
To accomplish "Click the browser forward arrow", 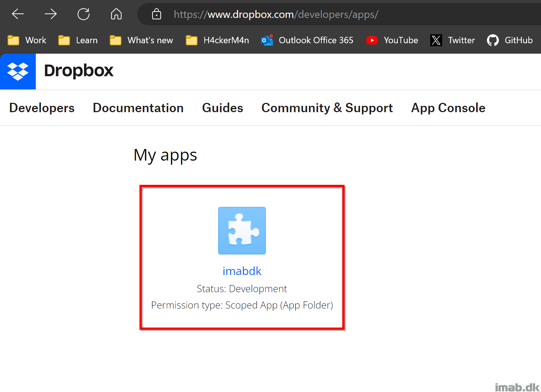I will point(51,14).
